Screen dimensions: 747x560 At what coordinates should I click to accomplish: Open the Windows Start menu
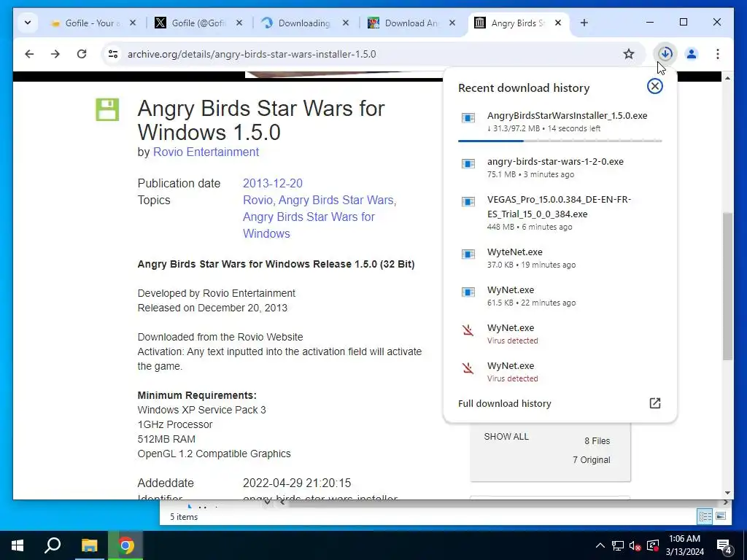pyautogui.click(x=18, y=545)
